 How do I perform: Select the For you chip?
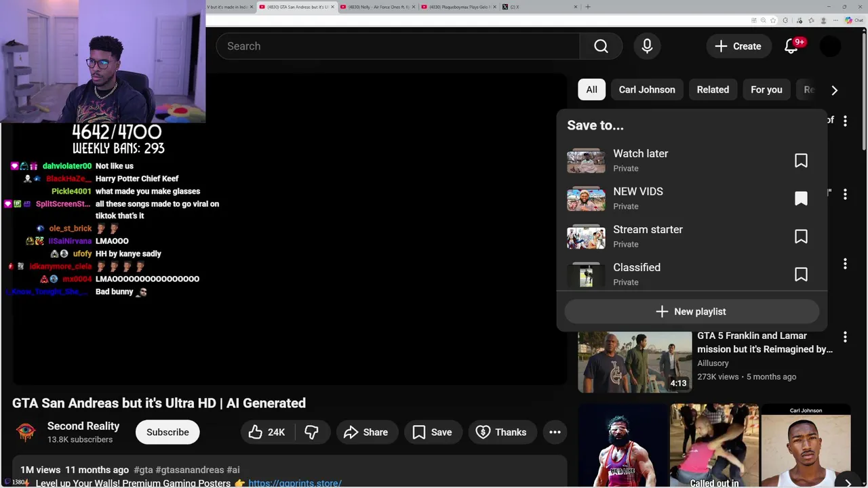[766, 89]
